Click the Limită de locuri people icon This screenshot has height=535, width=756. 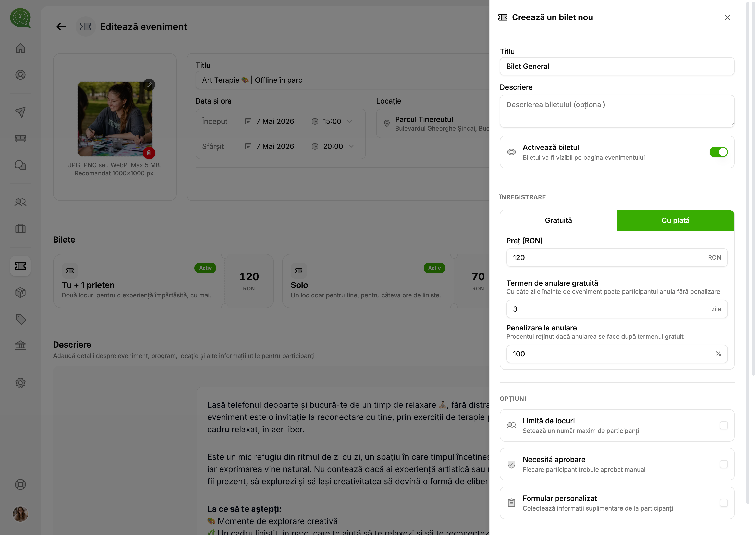click(x=511, y=425)
